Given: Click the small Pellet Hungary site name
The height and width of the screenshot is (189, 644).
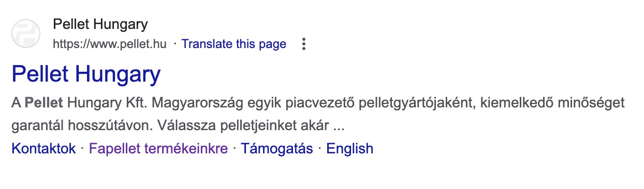Looking at the screenshot, I should point(100,24).
